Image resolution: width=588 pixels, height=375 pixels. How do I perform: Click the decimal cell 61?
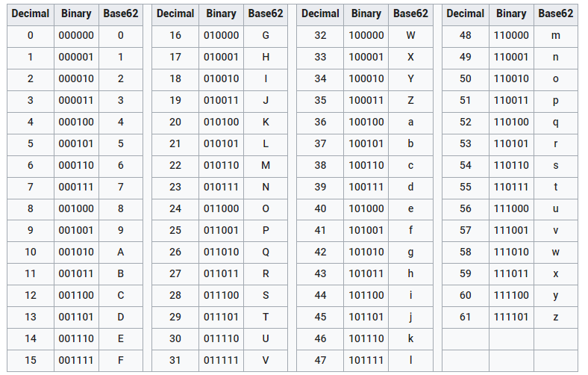[466, 317]
